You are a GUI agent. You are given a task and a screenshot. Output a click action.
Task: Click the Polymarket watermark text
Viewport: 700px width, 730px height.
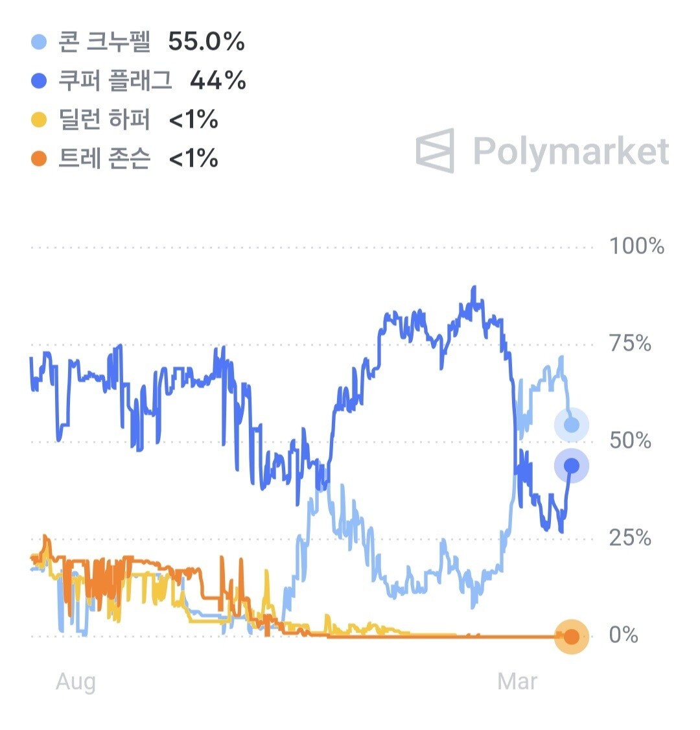(x=572, y=152)
